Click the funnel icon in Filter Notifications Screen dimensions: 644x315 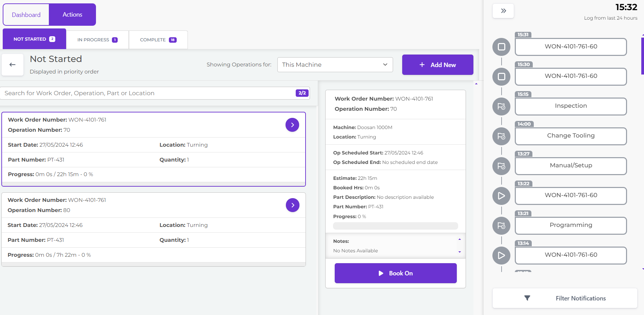527,298
